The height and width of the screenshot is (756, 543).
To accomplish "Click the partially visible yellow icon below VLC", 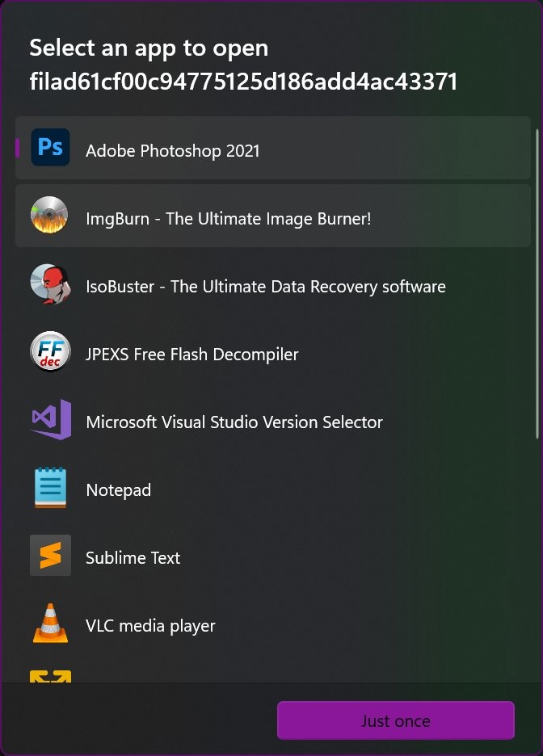I will 50,676.
